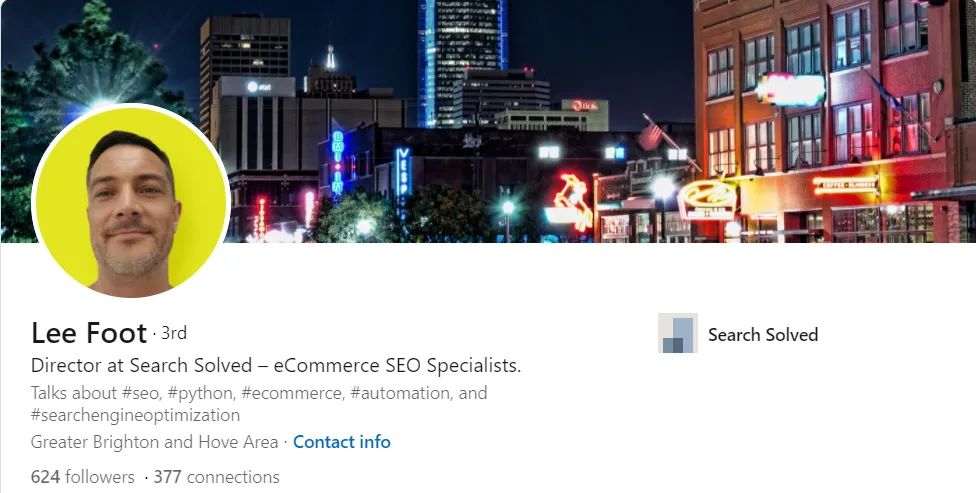This screenshot has height=493, width=976.
Task: Click the Search Solved company logo icon
Action: tap(677, 333)
